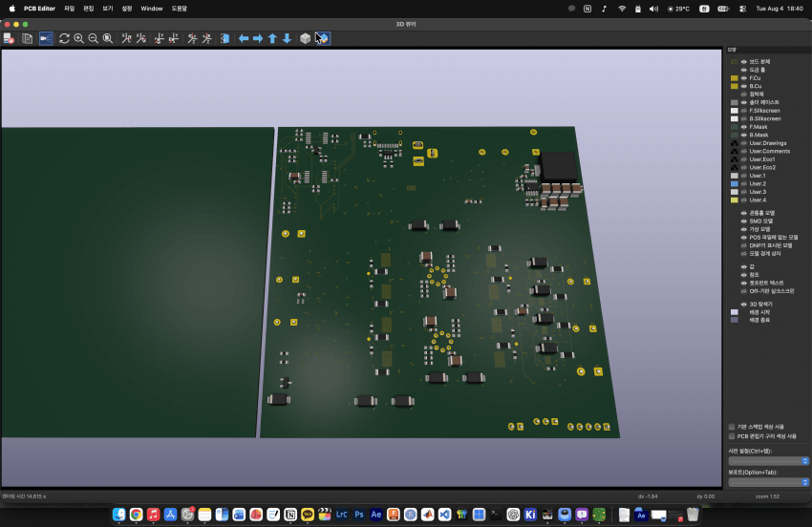Open Wi-Fi status in the menu bar
Image resolution: width=812 pixels, height=527 pixels.
(x=622, y=9)
